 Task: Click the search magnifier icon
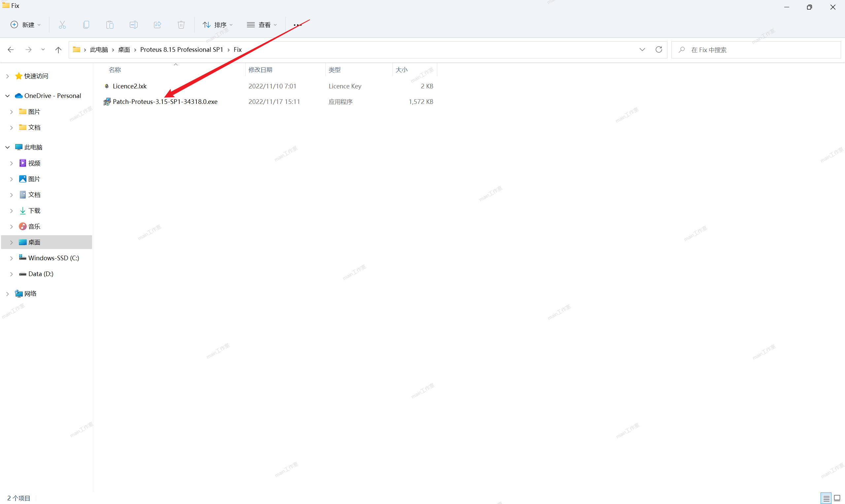[x=682, y=49]
